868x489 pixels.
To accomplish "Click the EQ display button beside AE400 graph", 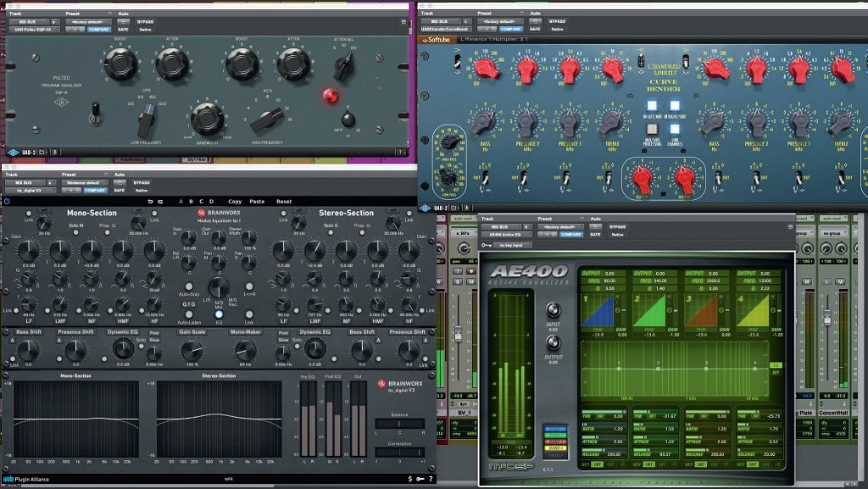I will (x=776, y=365).
